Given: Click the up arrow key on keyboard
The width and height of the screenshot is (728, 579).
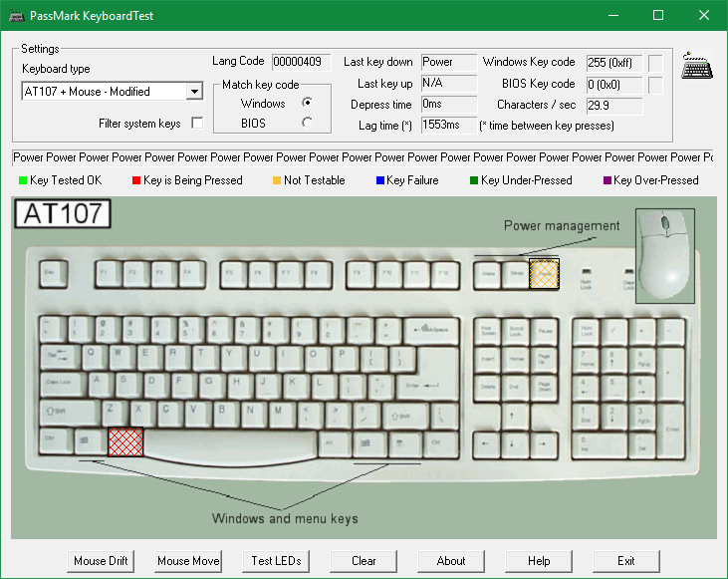Looking at the screenshot, I should (x=515, y=416).
